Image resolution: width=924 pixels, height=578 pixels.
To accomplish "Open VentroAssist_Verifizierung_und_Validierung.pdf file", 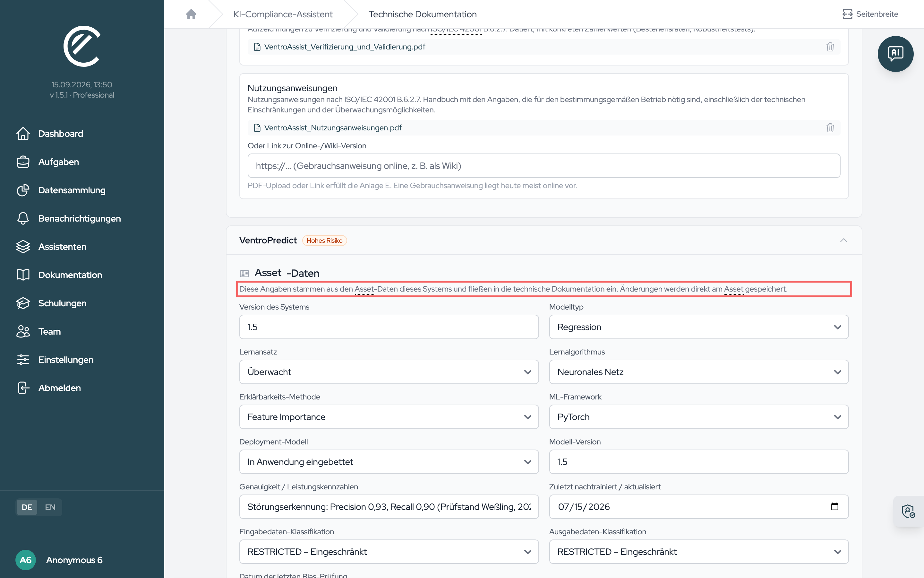I will tap(344, 47).
